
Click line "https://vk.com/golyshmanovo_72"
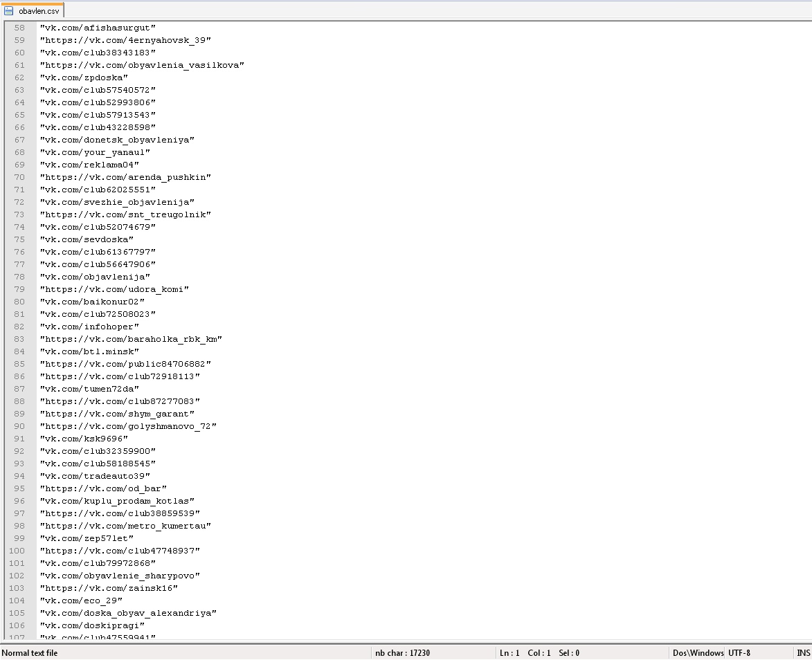129,426
